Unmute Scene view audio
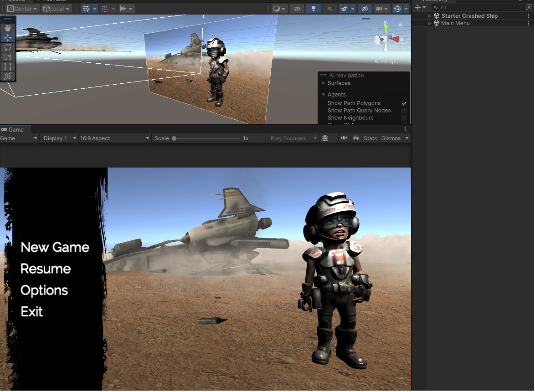The image size is (535, 392). tap(329, 8)
